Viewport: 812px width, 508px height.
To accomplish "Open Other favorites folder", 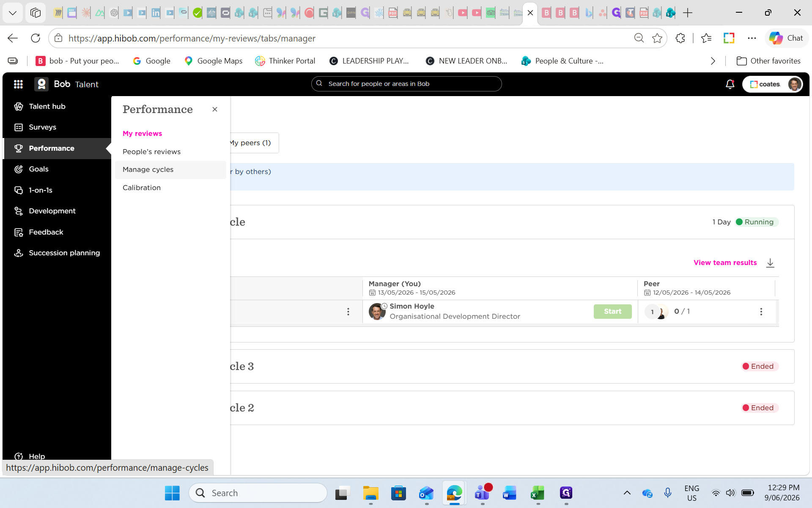I will 768,61.
